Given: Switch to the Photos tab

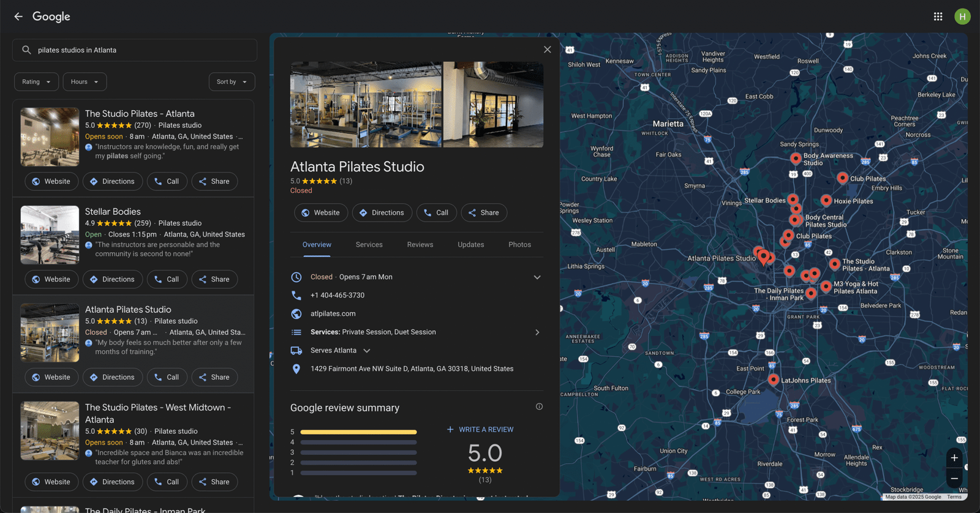Looking at the screenshot, I should pyautogui.click(x=520, y=245).
